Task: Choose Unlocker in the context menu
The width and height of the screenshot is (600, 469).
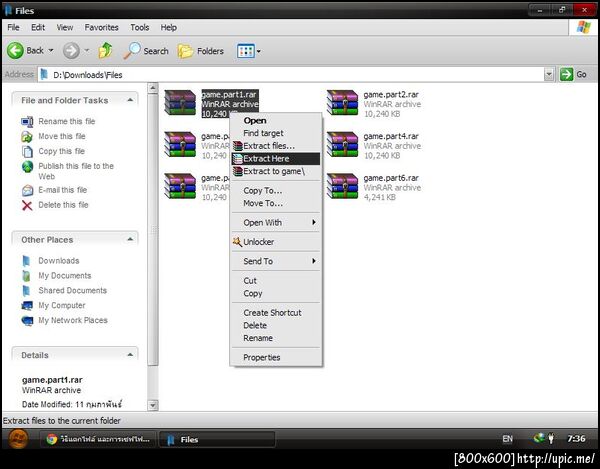Action: (276, 242)
